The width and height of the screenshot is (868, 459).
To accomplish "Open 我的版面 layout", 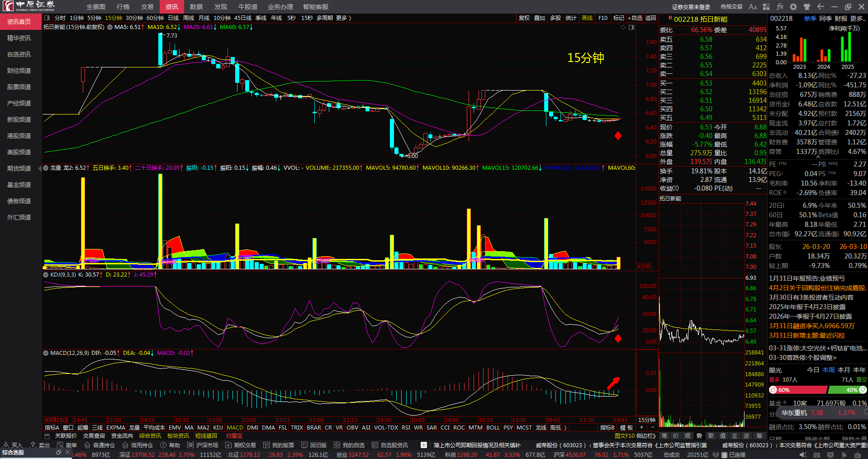I will (x=279, y=445).
